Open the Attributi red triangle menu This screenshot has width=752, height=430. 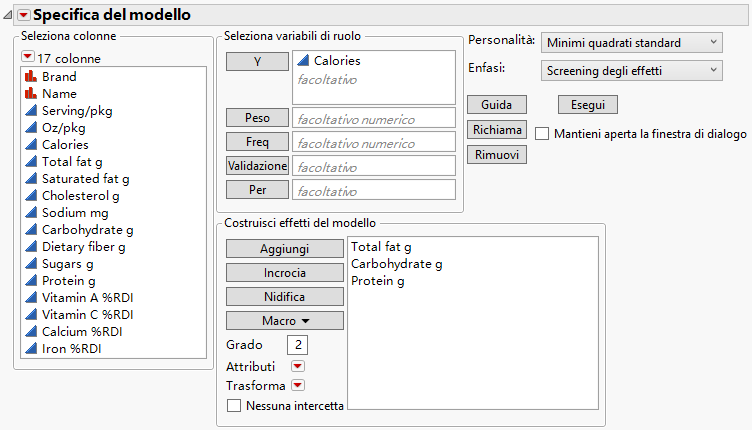297,367
